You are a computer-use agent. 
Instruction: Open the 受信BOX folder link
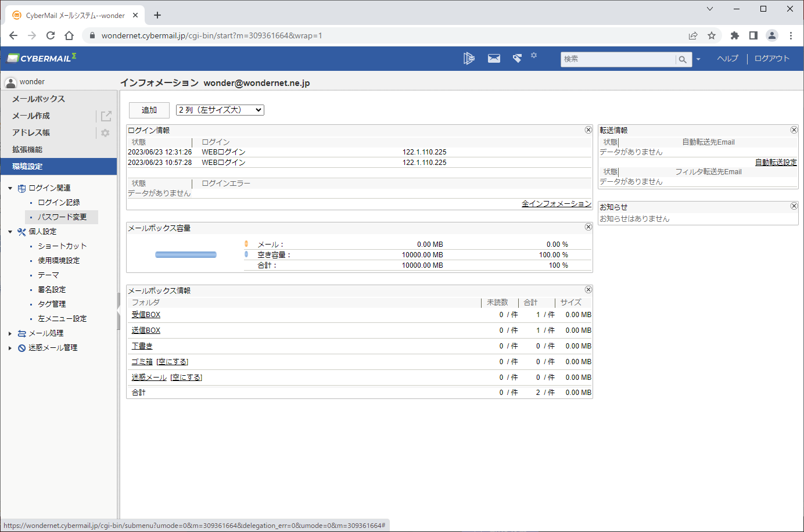tap(146, 315)
